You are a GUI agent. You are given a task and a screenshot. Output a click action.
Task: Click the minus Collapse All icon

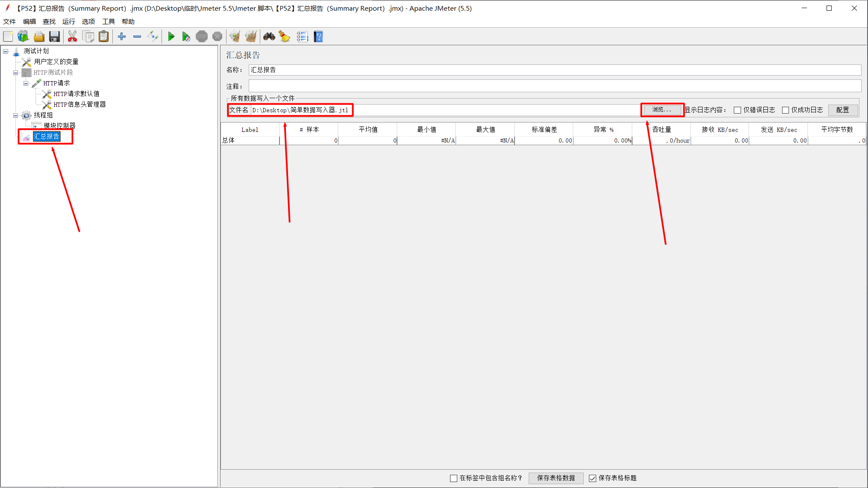(x=137, y=37)
